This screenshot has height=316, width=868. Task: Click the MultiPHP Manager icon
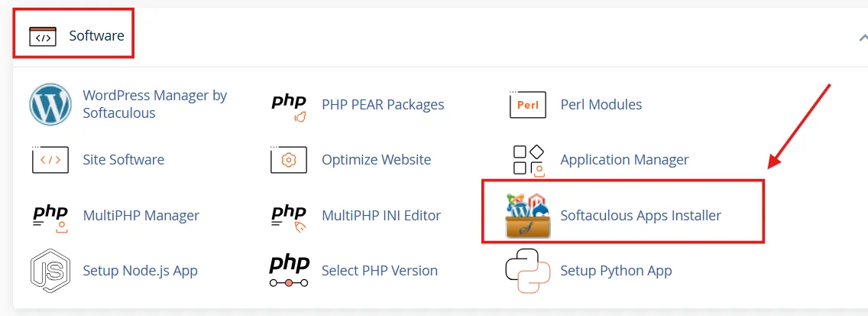(x=50, y=218)
